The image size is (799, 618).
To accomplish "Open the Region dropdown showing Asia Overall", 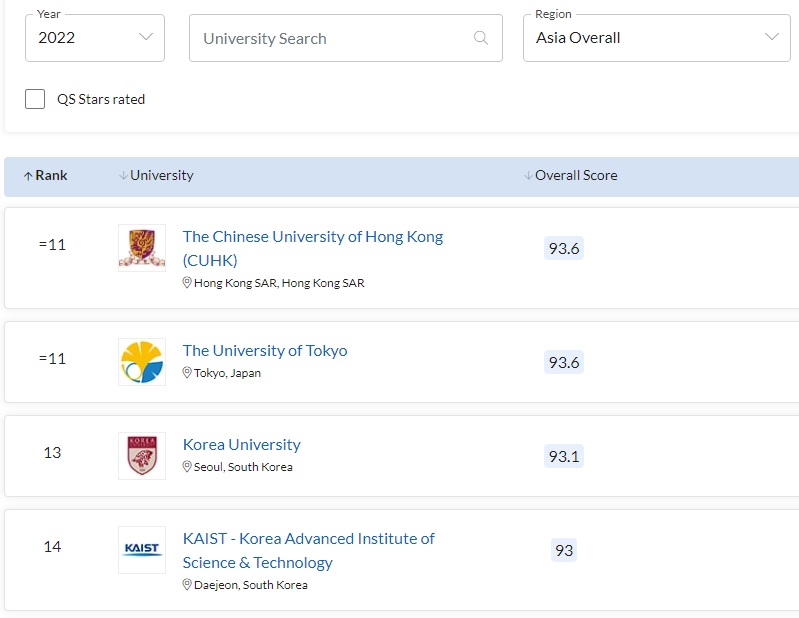I will tap(657, 38).
